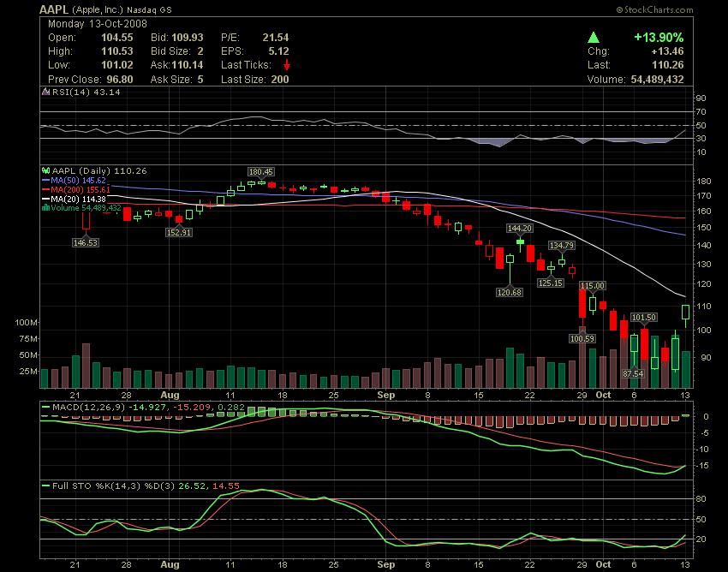Click the Last Size value 200
The image size is (728, 572).
click(280, 80)
